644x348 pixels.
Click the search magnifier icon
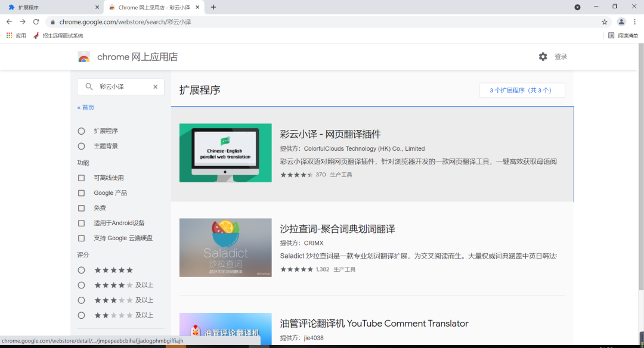89,86
